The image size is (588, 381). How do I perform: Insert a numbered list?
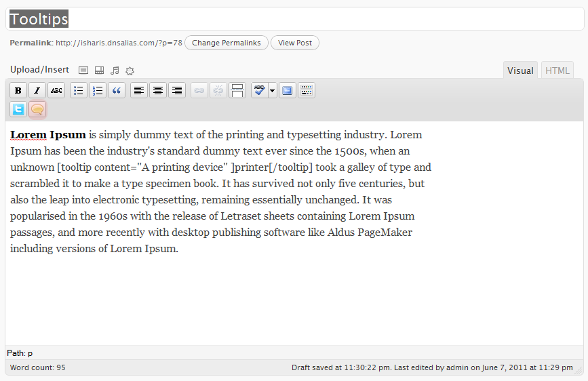(98, 90)
